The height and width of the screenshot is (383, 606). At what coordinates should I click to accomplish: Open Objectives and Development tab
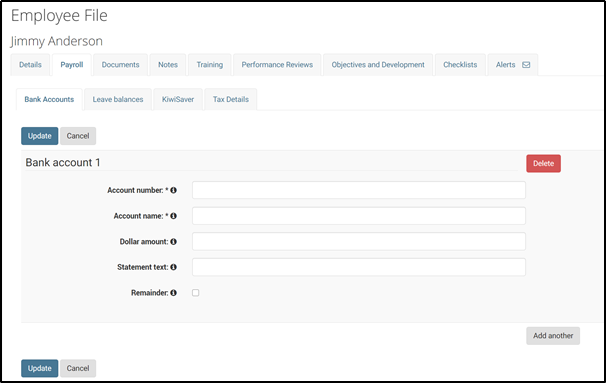coord(378,65)
